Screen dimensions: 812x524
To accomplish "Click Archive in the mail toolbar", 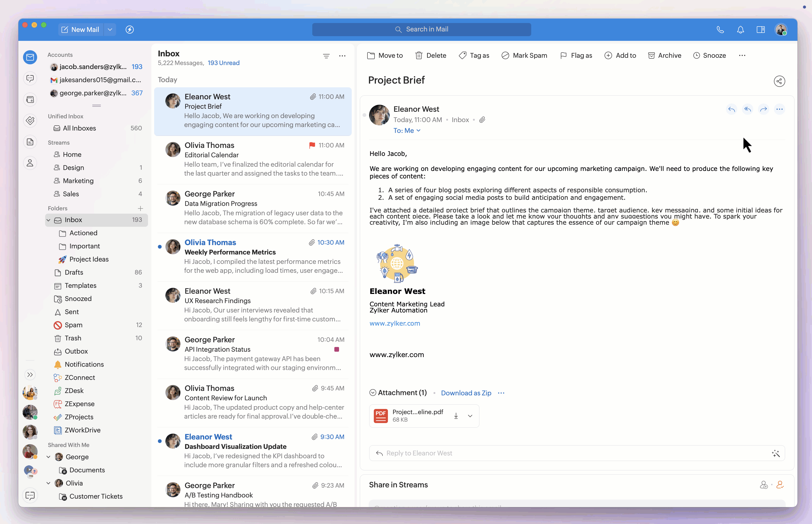I will 665,55.
